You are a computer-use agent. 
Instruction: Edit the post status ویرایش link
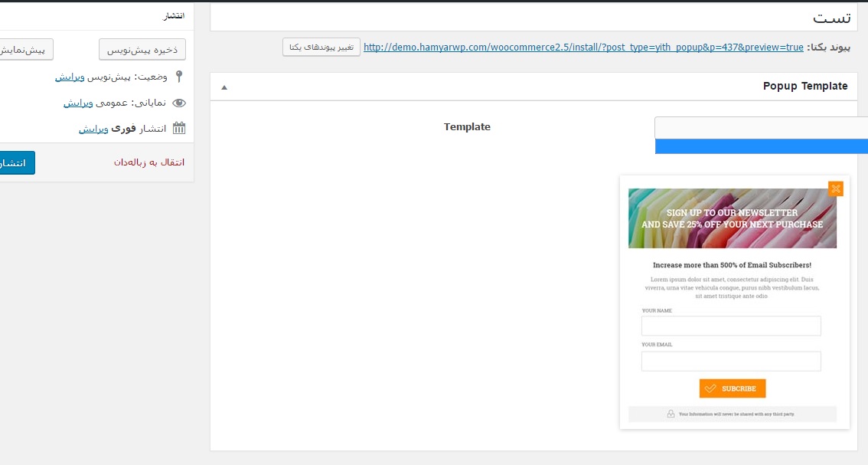pos(70,77)
